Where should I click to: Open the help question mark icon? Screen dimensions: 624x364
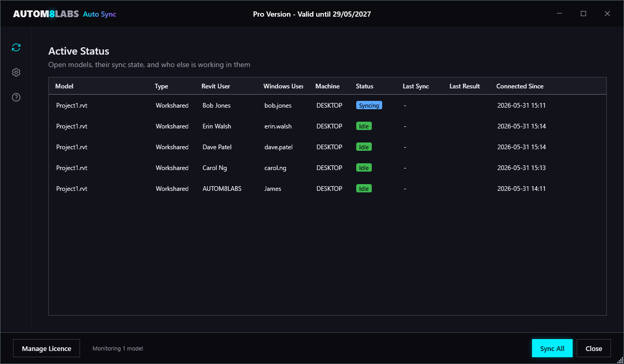click(x=16, y=97)
